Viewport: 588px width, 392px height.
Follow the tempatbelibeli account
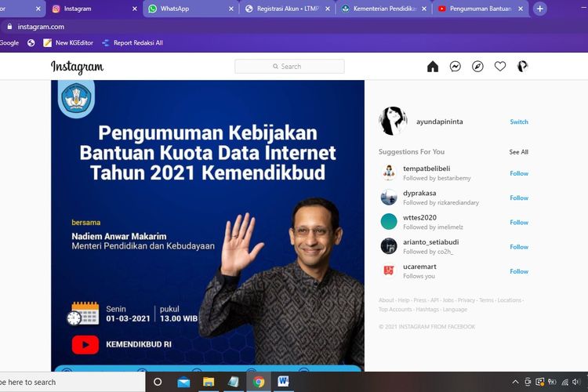tap(519, 173)
